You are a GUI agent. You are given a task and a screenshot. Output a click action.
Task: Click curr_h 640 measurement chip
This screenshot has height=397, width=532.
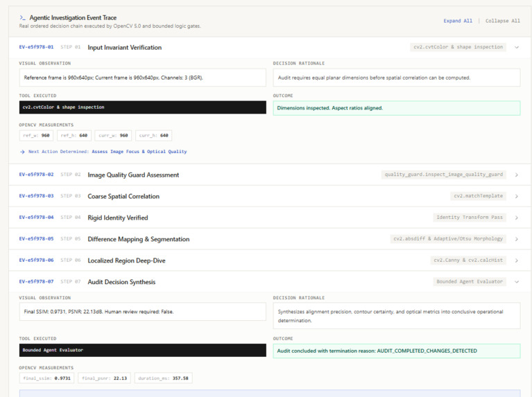click(x=154, y=136)
